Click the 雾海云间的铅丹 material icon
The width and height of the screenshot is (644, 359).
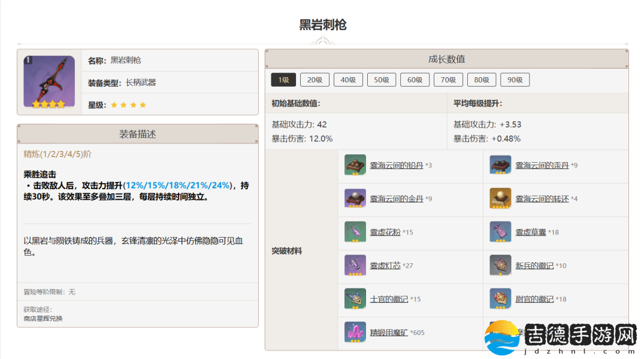(x=355, y=165)
